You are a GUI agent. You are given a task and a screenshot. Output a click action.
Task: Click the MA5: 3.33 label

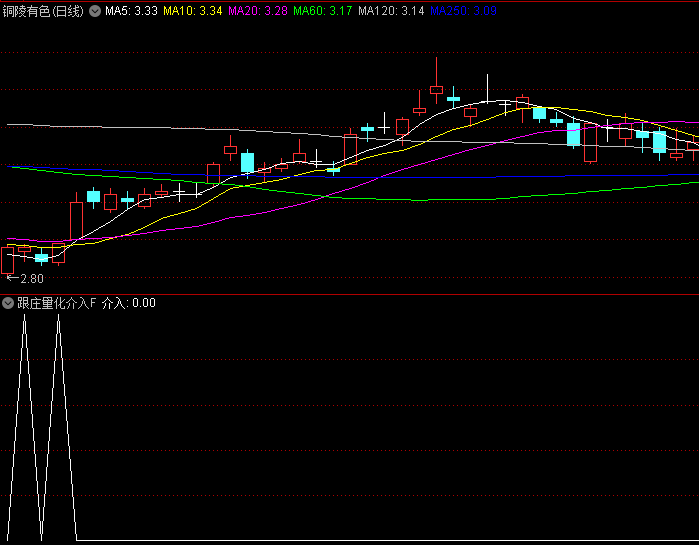(132, 11)
